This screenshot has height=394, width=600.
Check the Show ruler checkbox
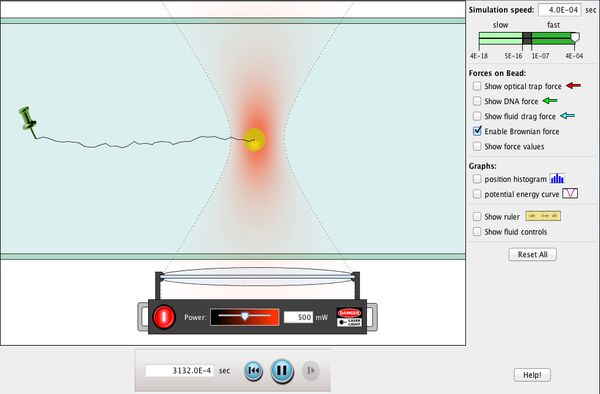477,217
